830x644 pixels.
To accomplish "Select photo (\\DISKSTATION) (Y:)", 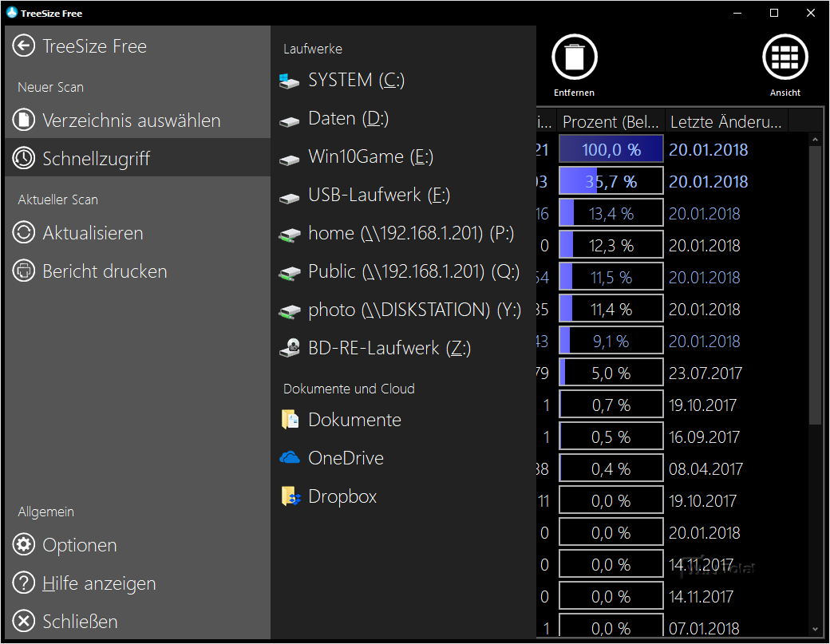I will pos(403,310).
